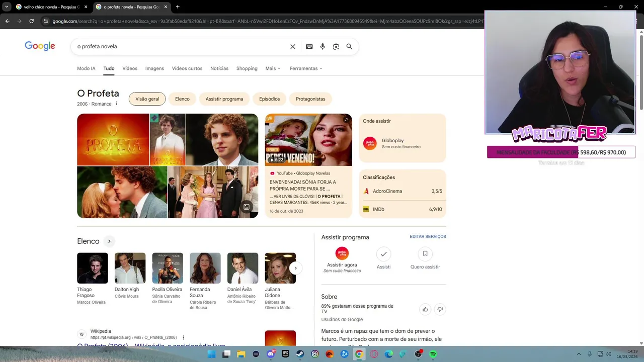Open the 'Ferramentas' dropdown
Image resolution: width=644 pixels, height=362 pixels.
click(306, 68)
